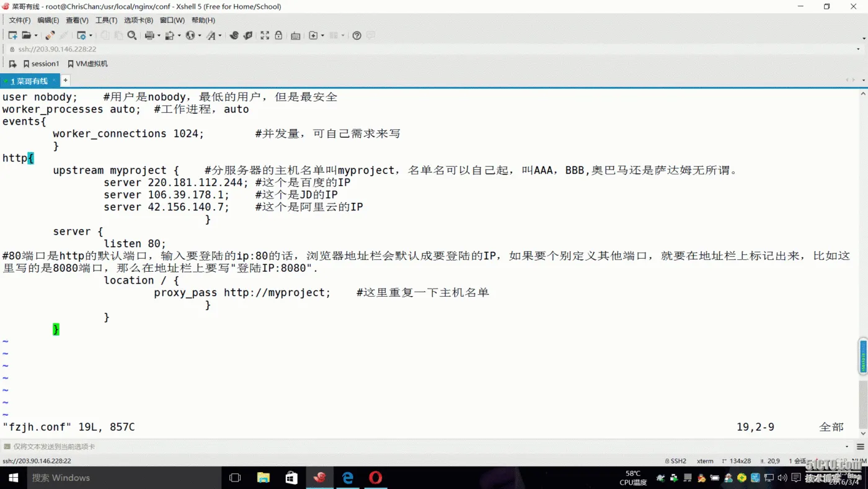868x489 pixels.
Task: Click the Find magnifier toolbar icon
Action: pos(131,35)
